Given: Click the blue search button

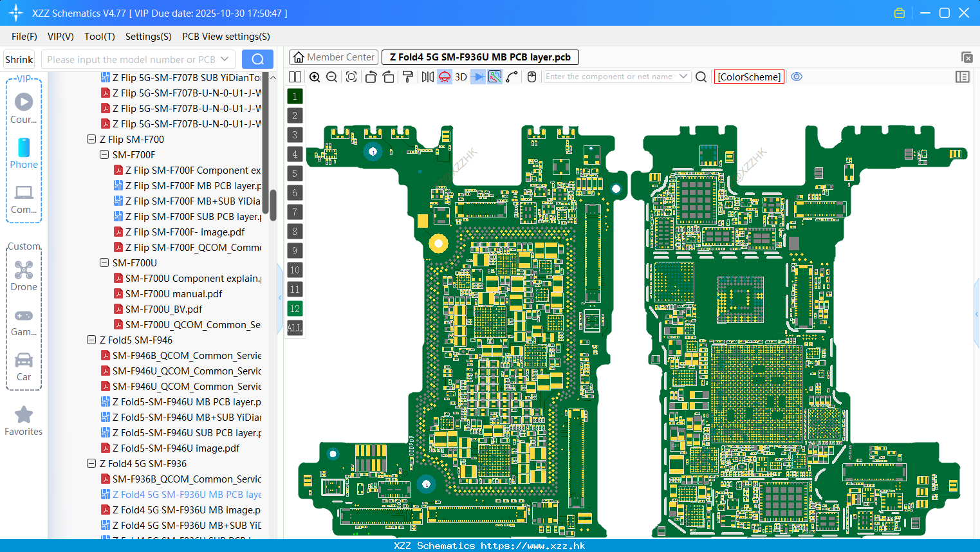Looking at the screenshot, I should pos(257,59).
